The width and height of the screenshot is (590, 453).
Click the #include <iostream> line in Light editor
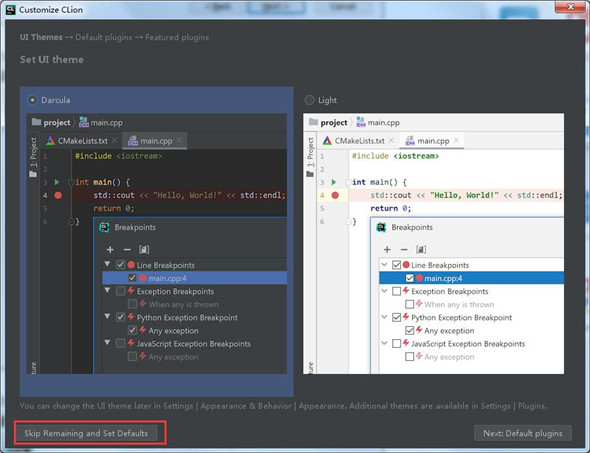395,156
